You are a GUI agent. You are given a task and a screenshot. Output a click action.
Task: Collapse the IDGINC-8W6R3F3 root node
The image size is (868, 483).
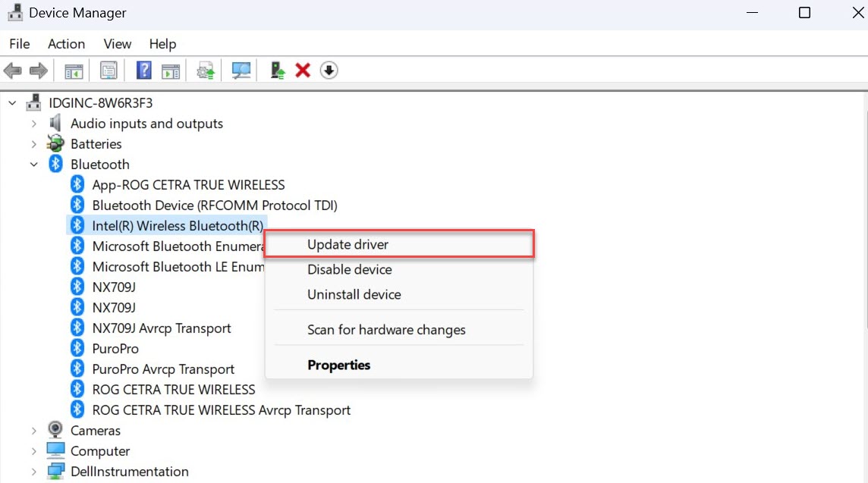point(12,103)
